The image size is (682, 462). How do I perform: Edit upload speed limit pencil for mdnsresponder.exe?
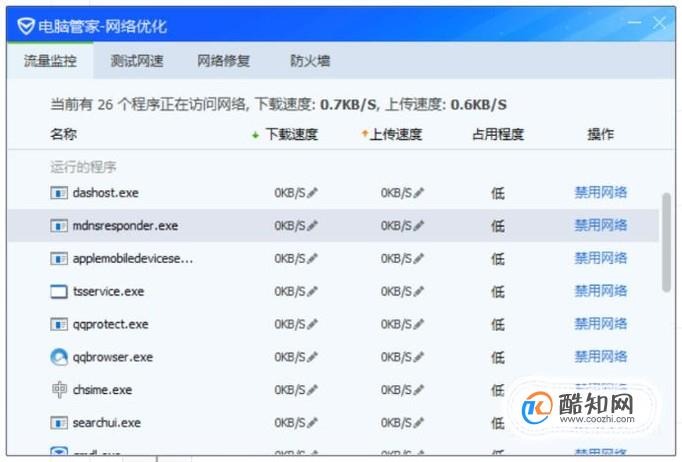coord(418,226)
